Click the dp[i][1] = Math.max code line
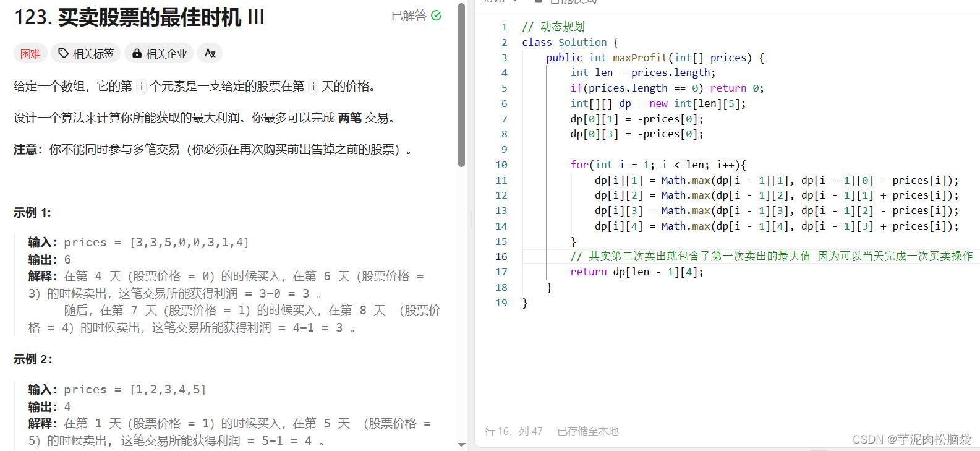The width and height of the screenshot is (980, 451). 777,180
